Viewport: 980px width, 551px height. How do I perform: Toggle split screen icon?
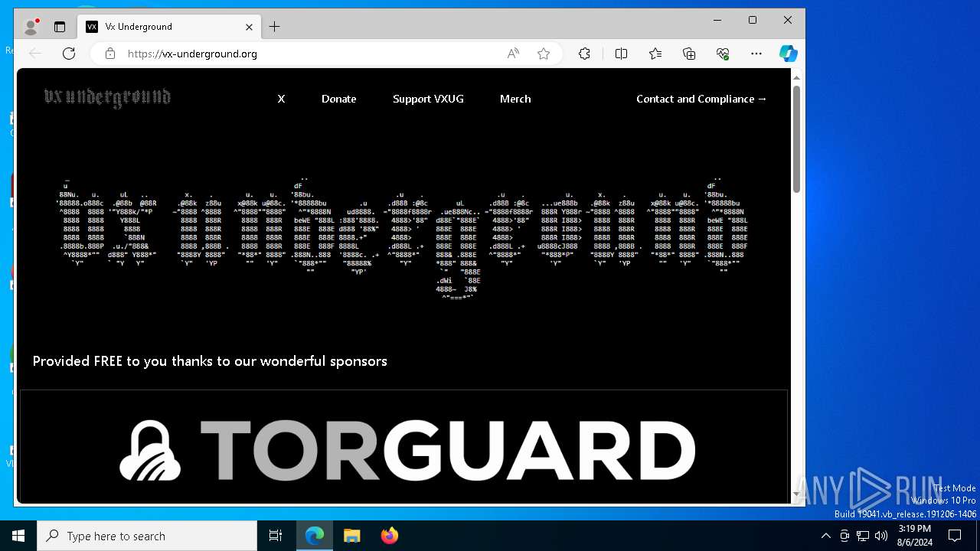(621, 54)
